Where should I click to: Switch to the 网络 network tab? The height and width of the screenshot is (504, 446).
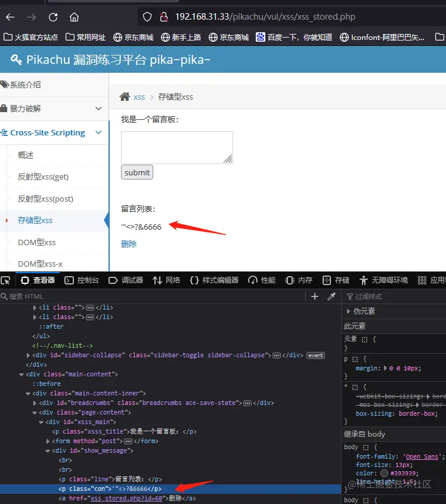point(166,280)
